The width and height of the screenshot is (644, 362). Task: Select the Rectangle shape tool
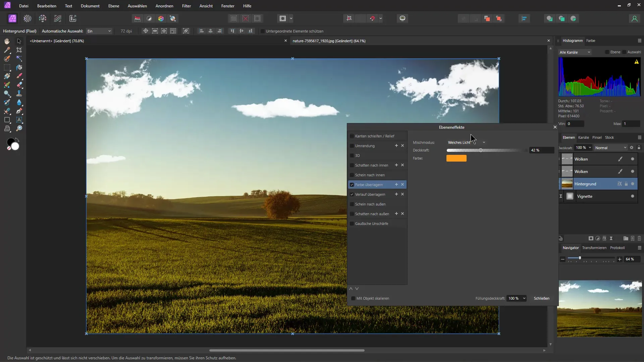(7, 120)
